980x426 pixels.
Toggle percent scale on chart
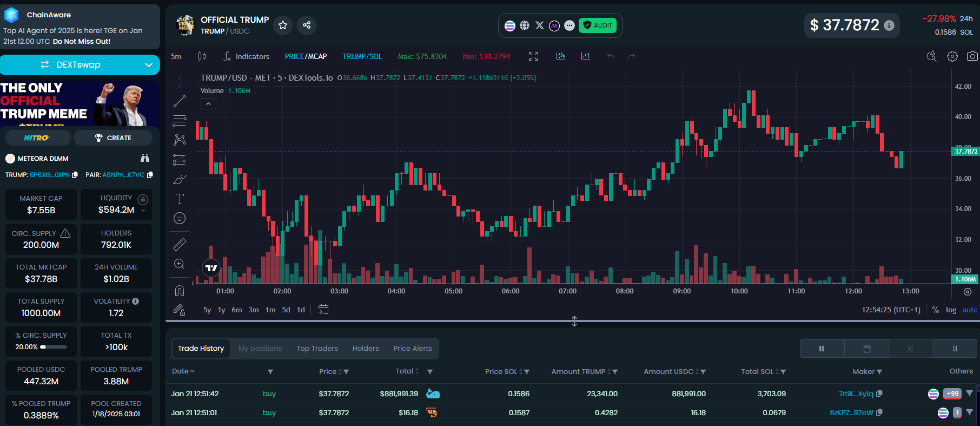pyautogui.click(x=936, y=310)
